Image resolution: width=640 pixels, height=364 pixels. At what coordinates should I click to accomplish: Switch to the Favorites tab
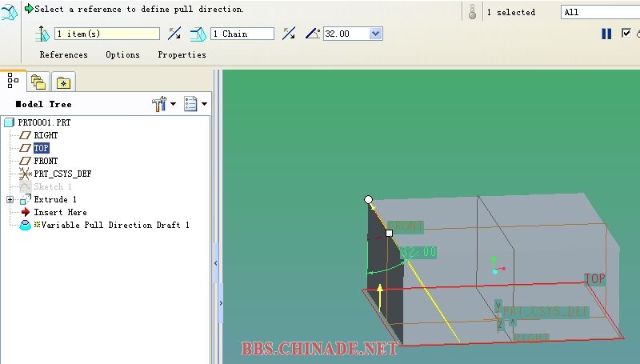(x=62, y=82)
